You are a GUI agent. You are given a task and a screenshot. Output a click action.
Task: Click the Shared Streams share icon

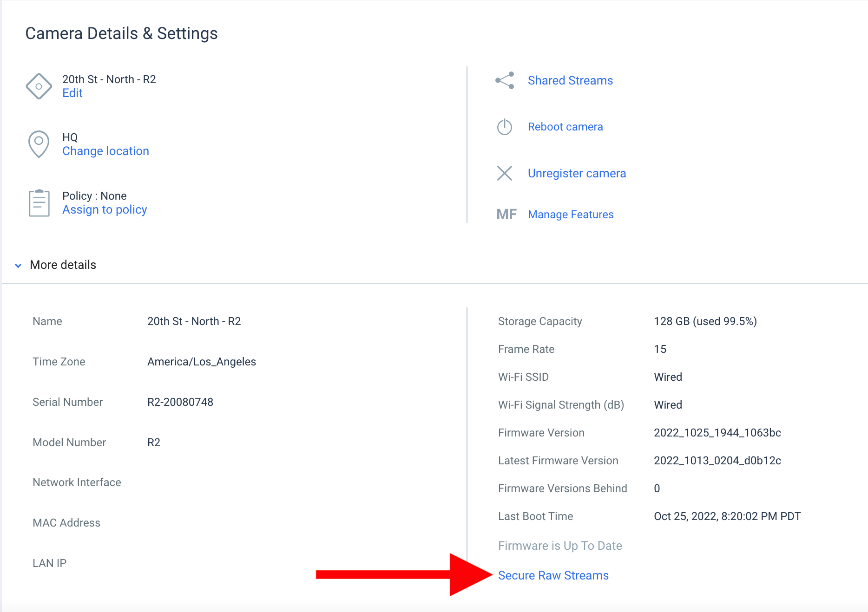tap(505, 80)
